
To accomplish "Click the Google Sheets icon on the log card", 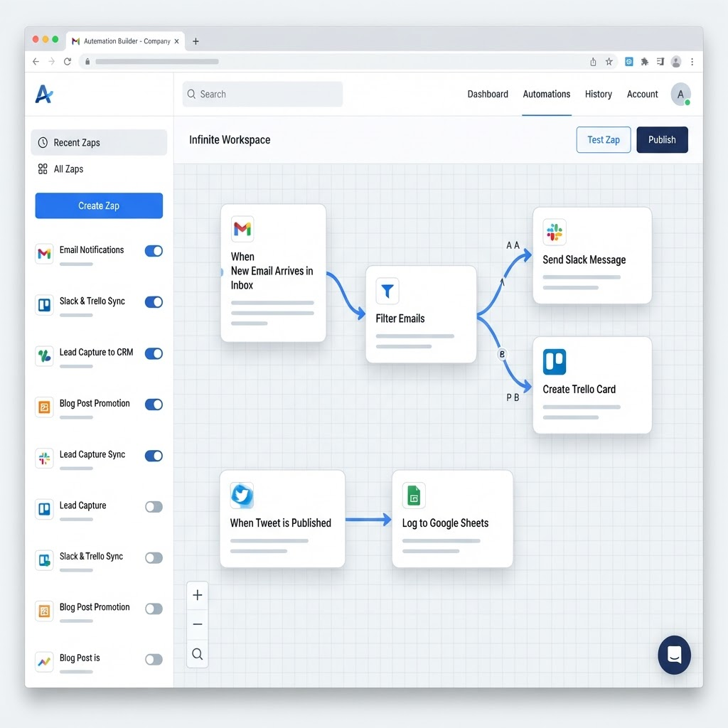I will coord(414,496).
